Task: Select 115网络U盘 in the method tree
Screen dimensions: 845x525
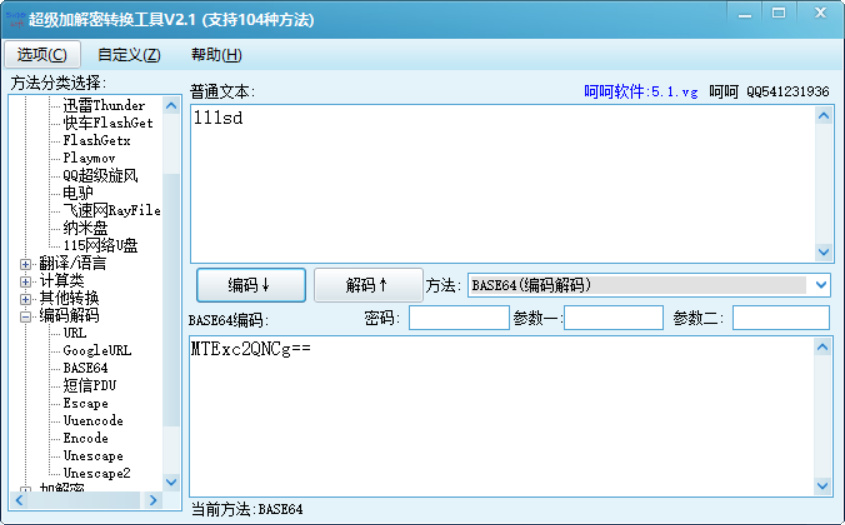Action: 100,245
